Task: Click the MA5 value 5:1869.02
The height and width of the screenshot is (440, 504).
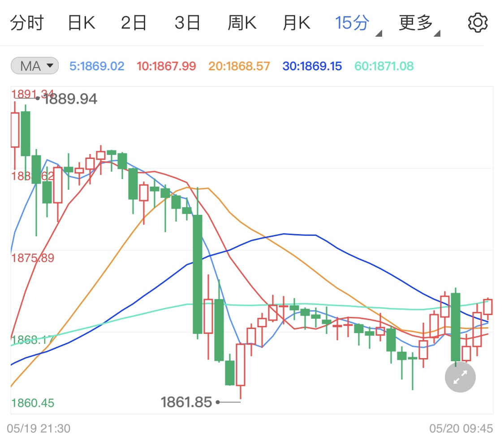Action: (x=97, y=66)
